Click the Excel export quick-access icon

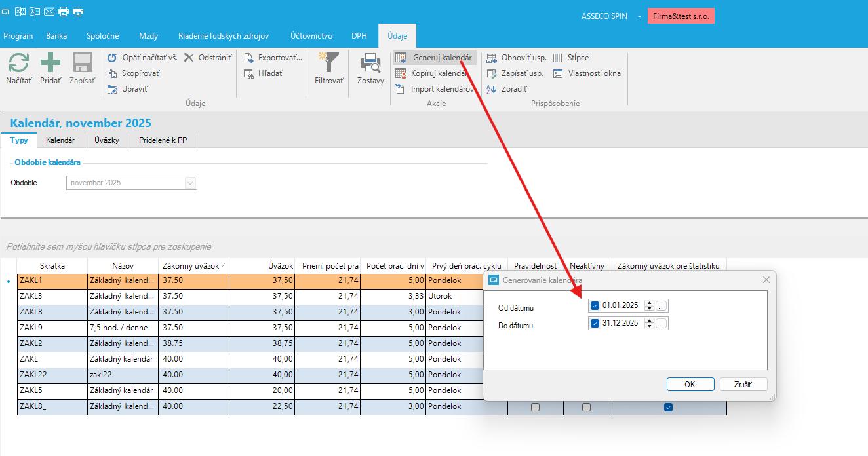click(20, 11)
